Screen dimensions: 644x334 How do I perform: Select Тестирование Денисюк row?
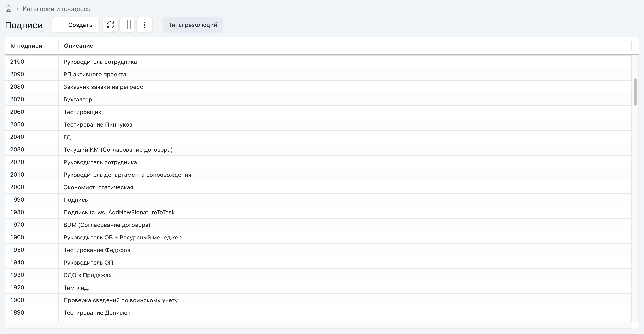coord(318,312)
